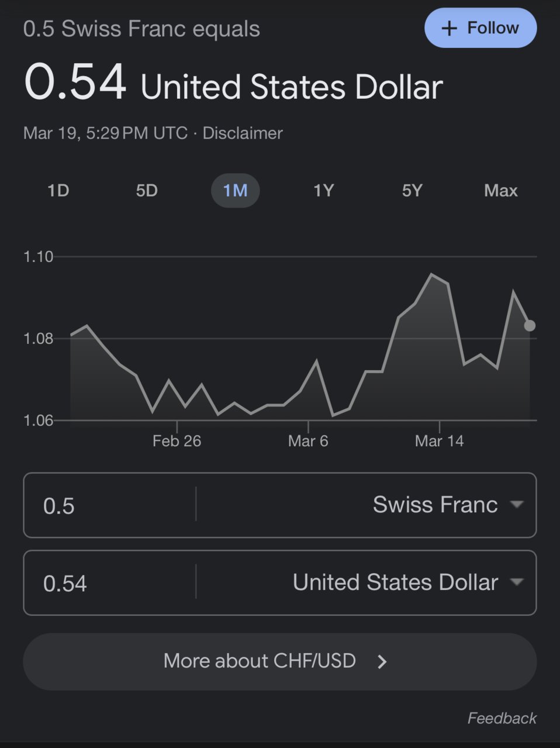The height and width of the screenshot is (748, 560).
Task: Click the 1.10 y-axis value
Action: click(x=38, y=257)
